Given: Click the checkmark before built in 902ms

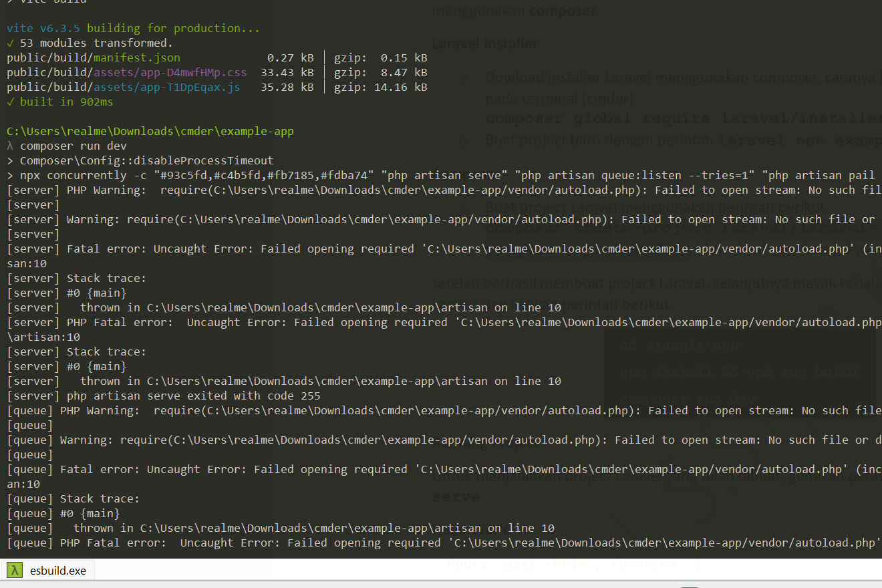Looking at the screenshot, I should [x=10, y=102].
